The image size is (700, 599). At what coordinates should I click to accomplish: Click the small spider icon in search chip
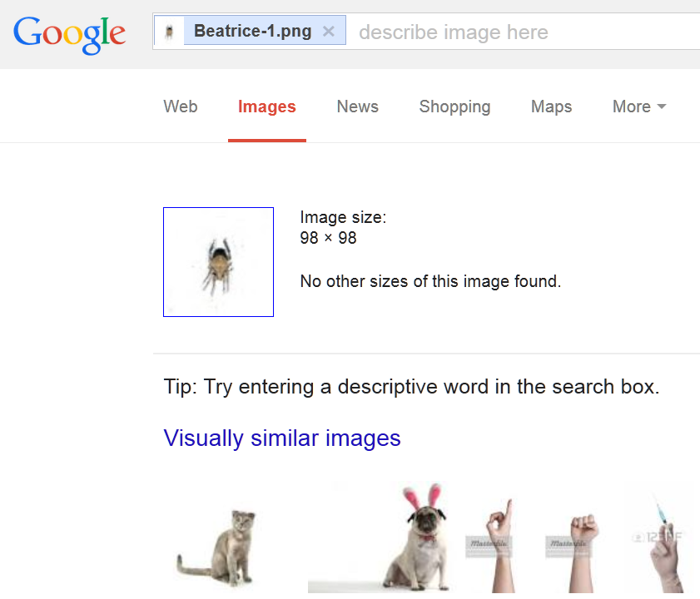tap(169, 32)
